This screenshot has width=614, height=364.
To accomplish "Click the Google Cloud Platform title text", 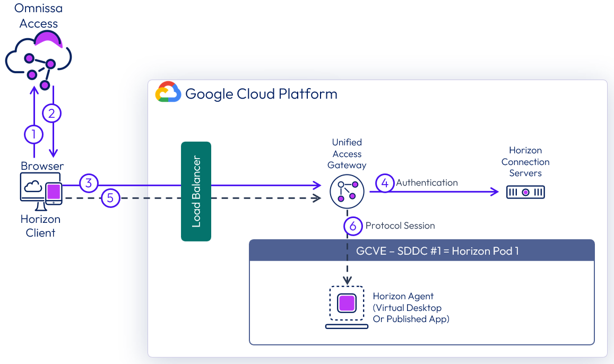I will (261, 94).
